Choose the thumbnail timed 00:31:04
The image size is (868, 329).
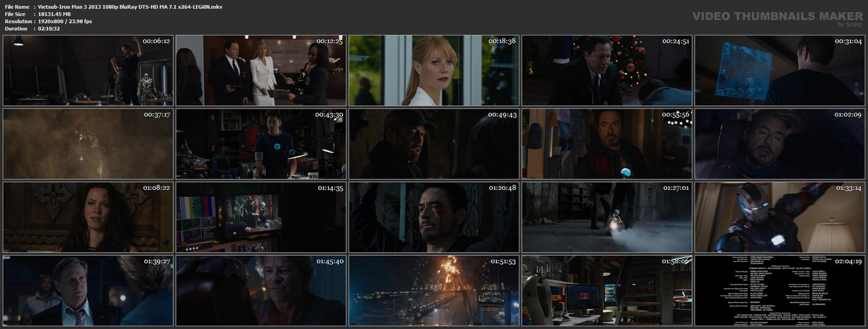780,71
